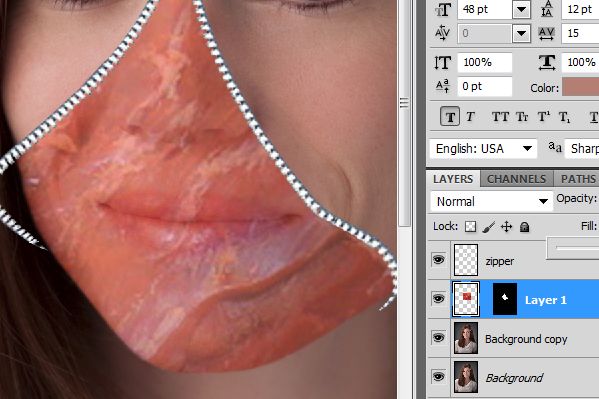Select Layer 1 image thumbnail
599x399 pixels.
point(466,299)
